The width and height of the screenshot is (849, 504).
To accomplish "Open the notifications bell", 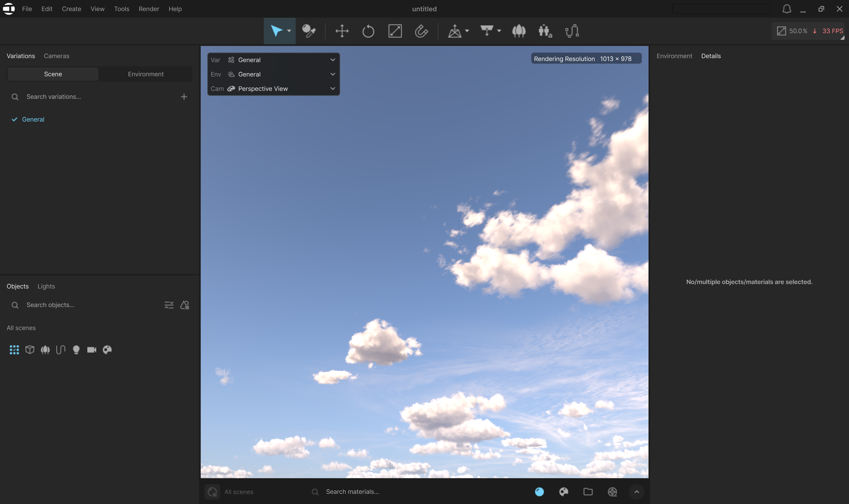I will coord(786,9).
